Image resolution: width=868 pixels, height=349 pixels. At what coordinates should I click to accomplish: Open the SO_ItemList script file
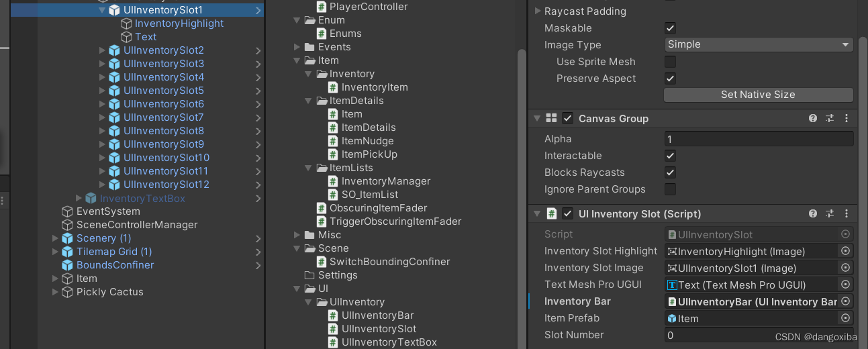363,195
